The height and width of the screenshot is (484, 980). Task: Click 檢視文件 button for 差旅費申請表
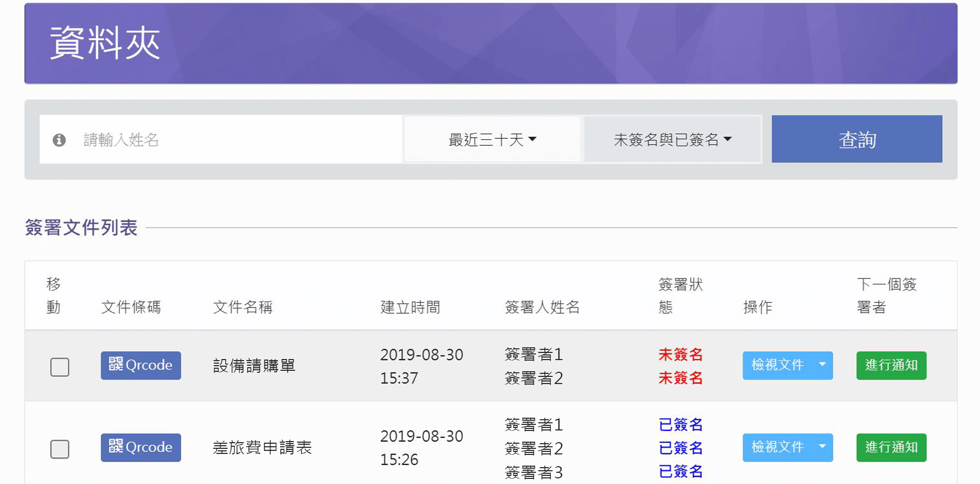coord(777,447)
